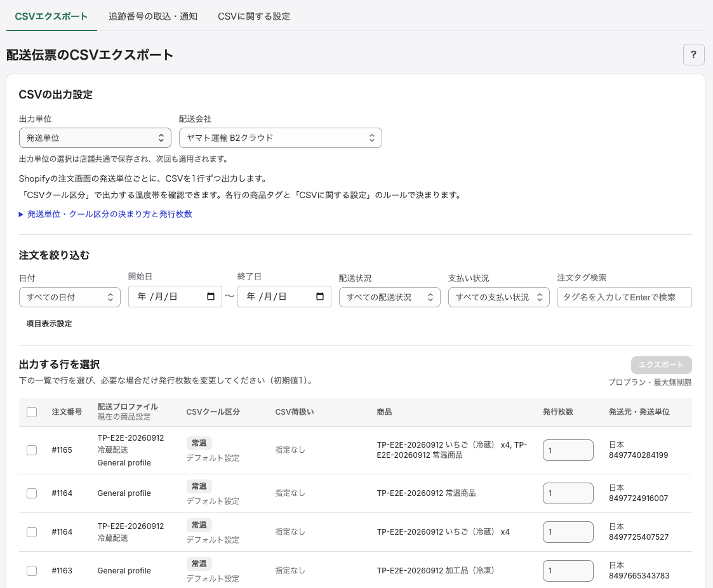Click 発行枚数 field for shipment 8497725407527

[568, 532]
